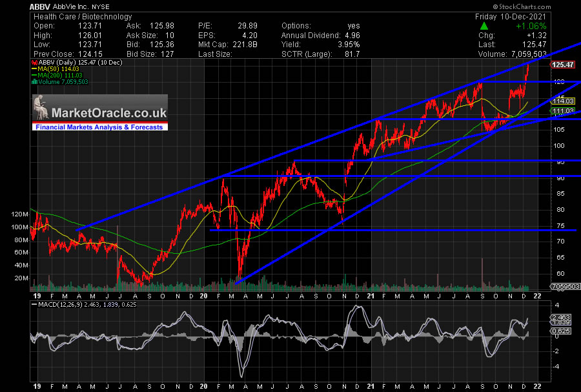
Task: Click the Mkt Cap value 221.8B
Action: [x=245, y=45]
